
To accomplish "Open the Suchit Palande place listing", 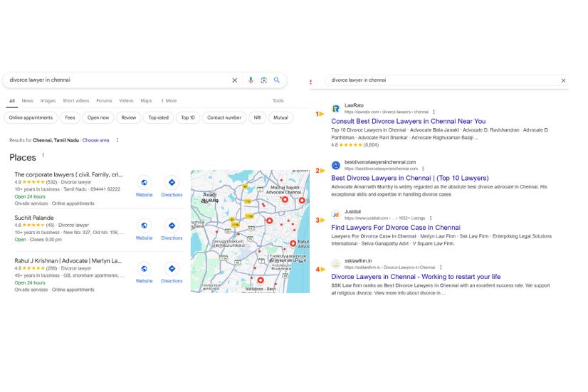I will [34, 218].
